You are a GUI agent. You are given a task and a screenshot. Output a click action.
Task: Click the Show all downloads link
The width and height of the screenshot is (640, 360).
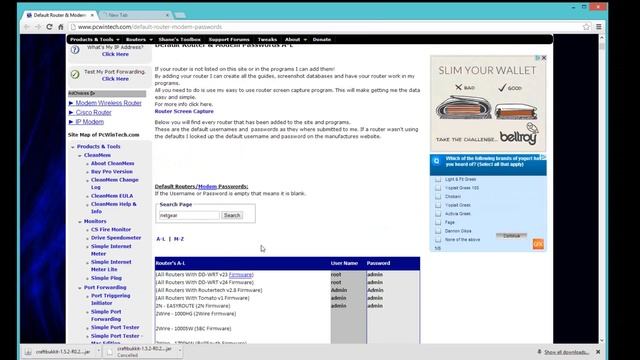(567, 352)
